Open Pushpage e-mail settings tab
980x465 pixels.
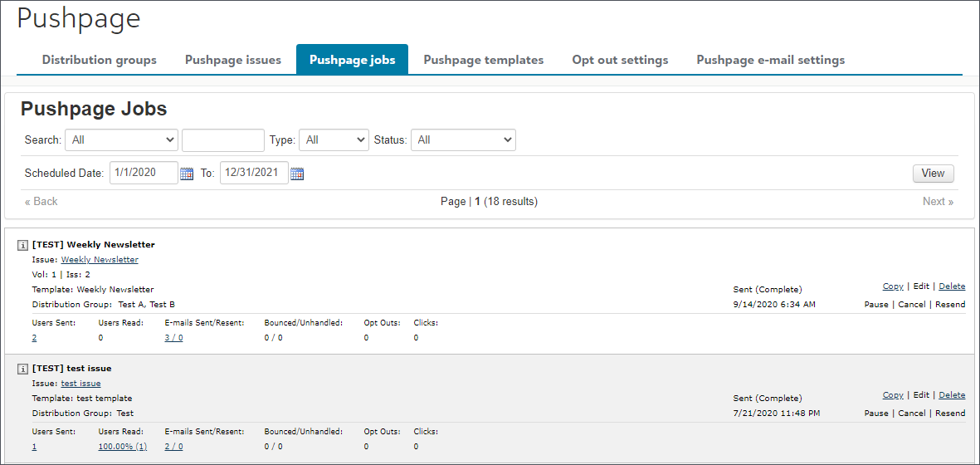pyautogui.click(x=771, y=60)
